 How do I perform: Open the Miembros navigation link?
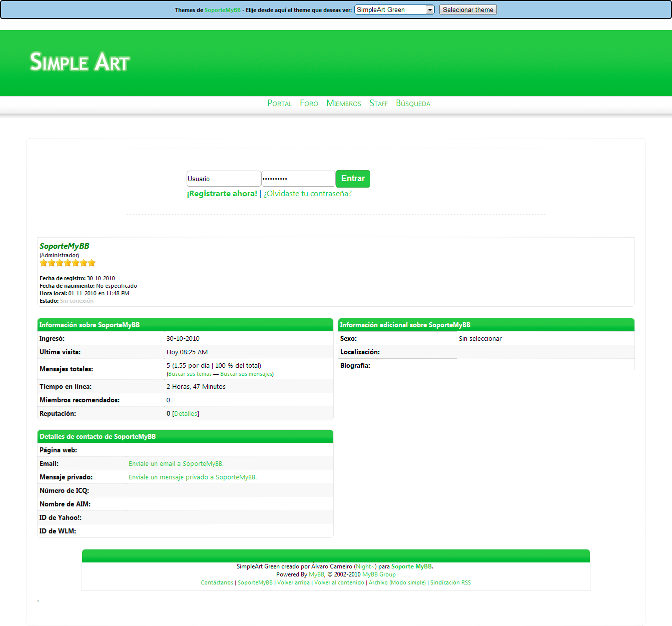coord(344,103)
